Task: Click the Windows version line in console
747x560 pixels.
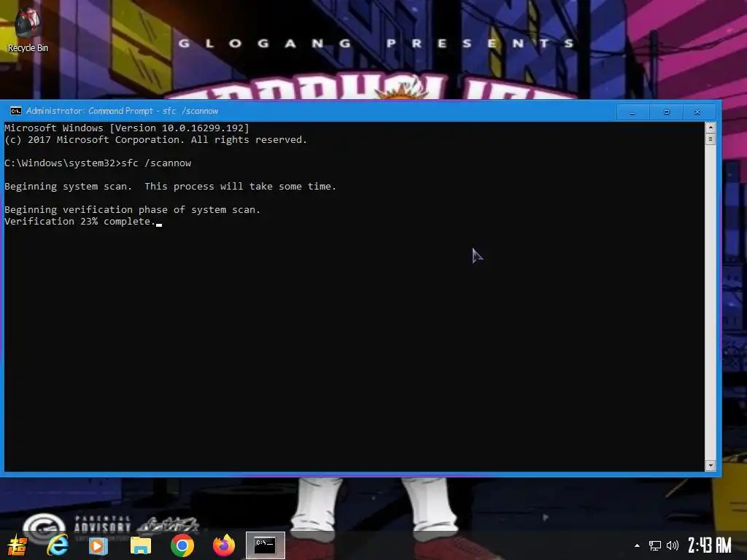Action: [x=127, y=128]
